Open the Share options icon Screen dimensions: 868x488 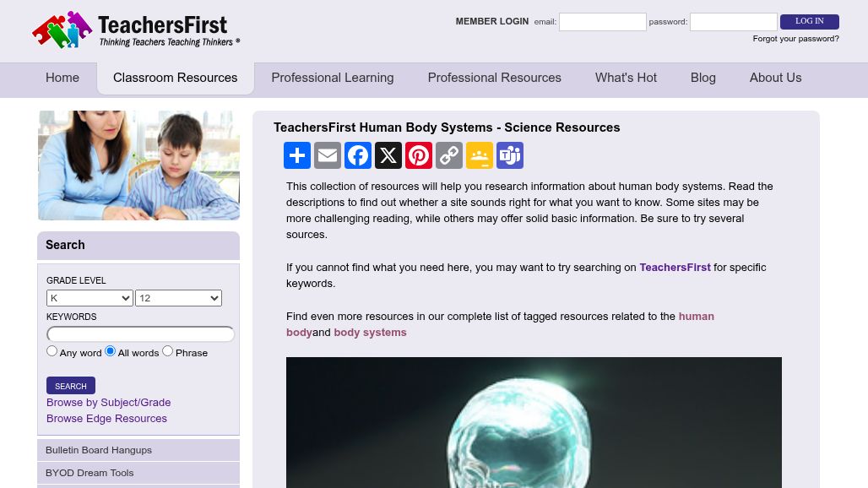[x=297, y=155]
